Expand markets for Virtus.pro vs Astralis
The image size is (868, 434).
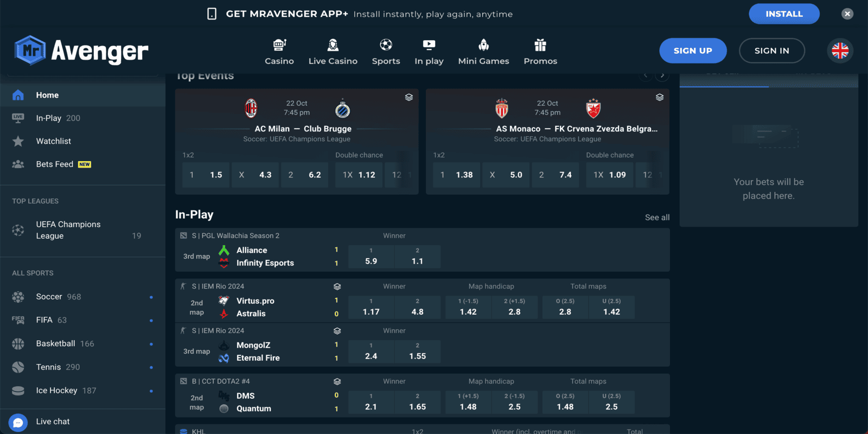click(x=337, y=286)
